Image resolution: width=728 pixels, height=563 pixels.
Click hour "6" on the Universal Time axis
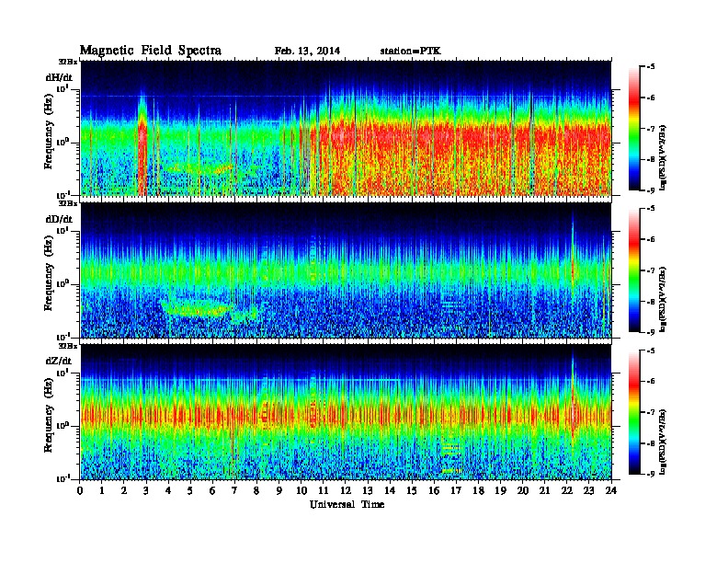[212, 491]
